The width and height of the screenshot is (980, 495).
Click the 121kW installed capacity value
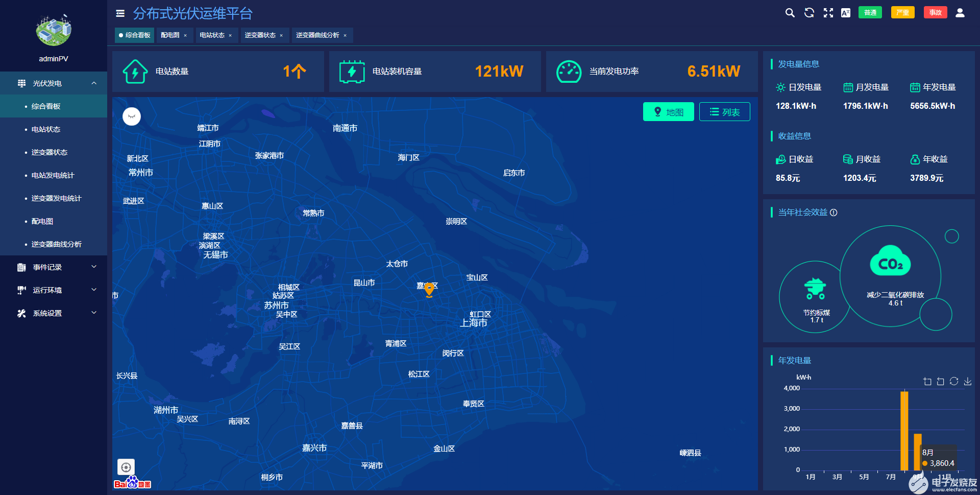pos(499,72)
